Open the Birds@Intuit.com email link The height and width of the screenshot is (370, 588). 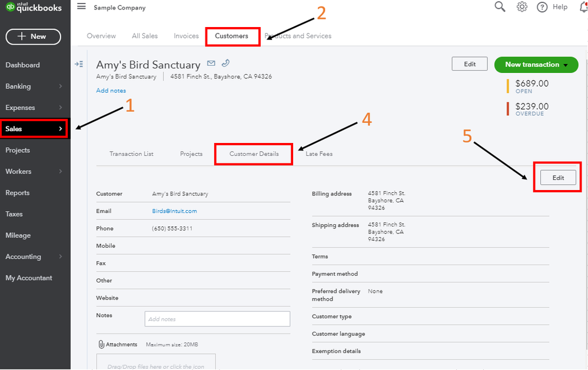[174, 211]
